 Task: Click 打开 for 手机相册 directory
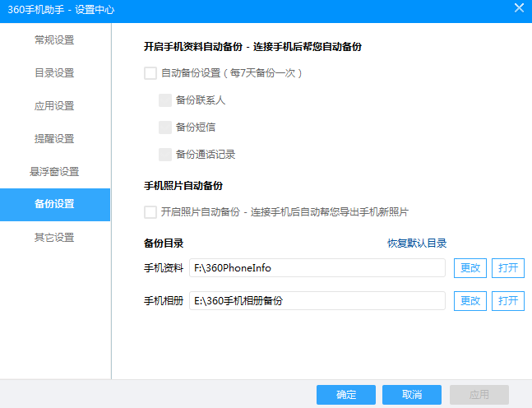click(x=508, y=301)
